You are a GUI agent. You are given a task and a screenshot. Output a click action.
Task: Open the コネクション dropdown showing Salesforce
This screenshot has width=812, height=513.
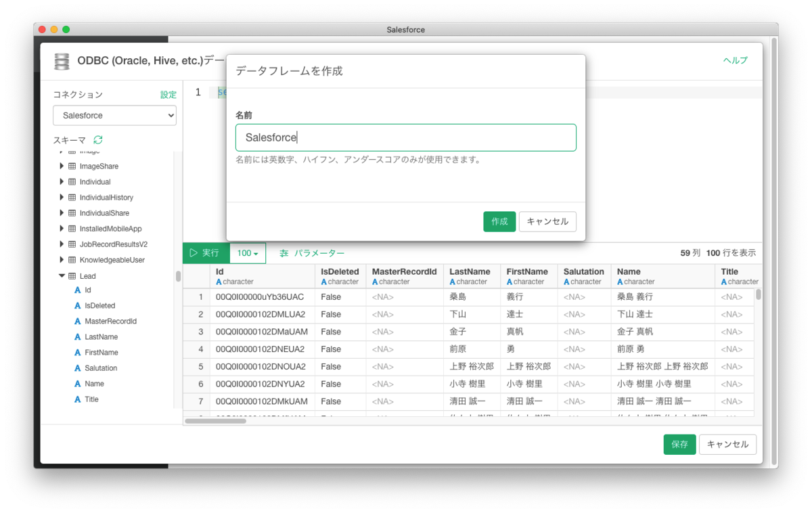click(114, 116)
